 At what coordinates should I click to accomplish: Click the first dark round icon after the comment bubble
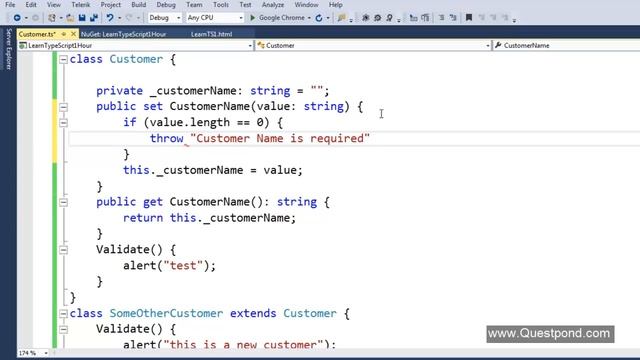tap(366, 18)
